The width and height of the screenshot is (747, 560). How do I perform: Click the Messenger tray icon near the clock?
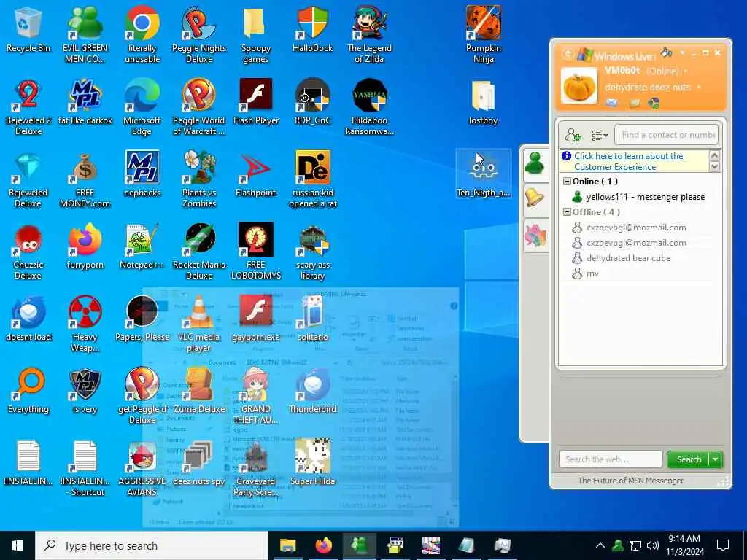[618, 545]
